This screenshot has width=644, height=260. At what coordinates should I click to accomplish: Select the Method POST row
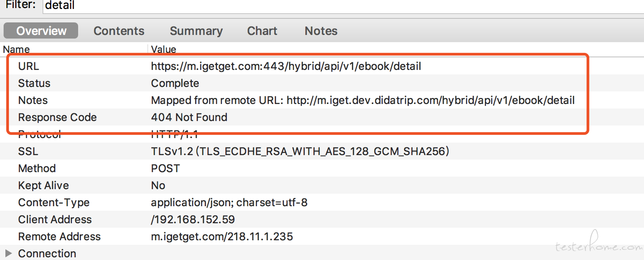pos(322,169)
